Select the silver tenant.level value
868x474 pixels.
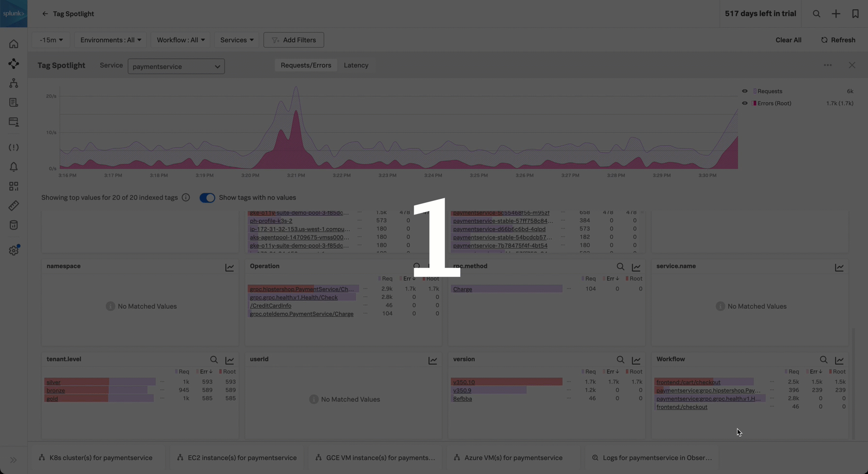click(x=53, y=382)
